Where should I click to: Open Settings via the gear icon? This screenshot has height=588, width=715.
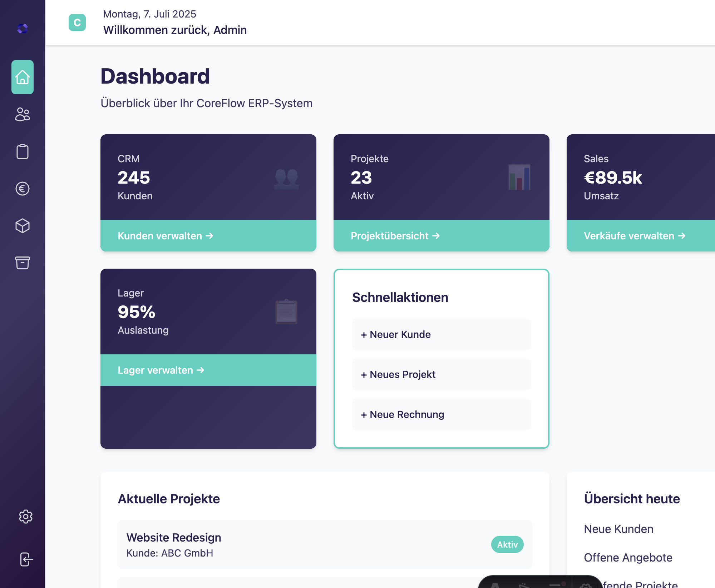pos(25,516)
